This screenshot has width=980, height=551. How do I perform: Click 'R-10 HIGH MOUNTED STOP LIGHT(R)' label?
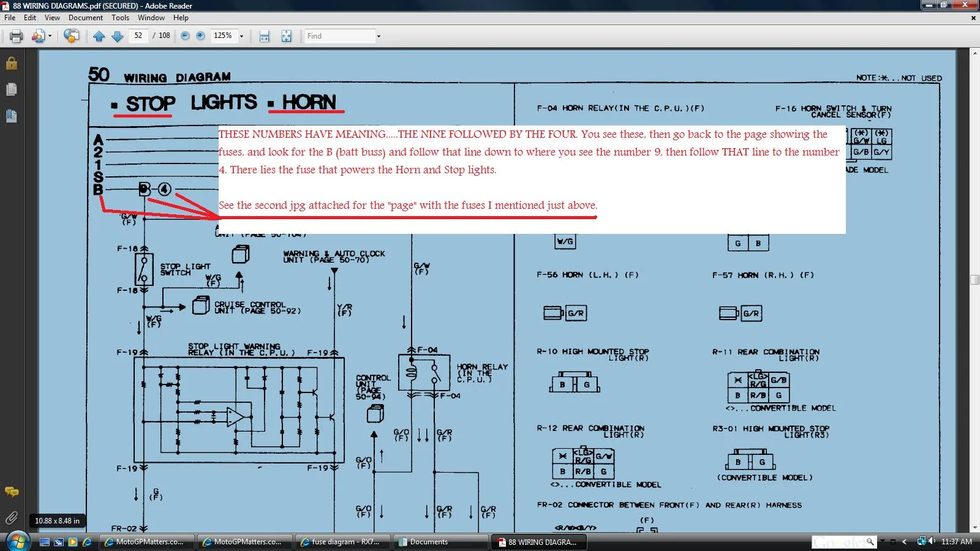point(593,354)
